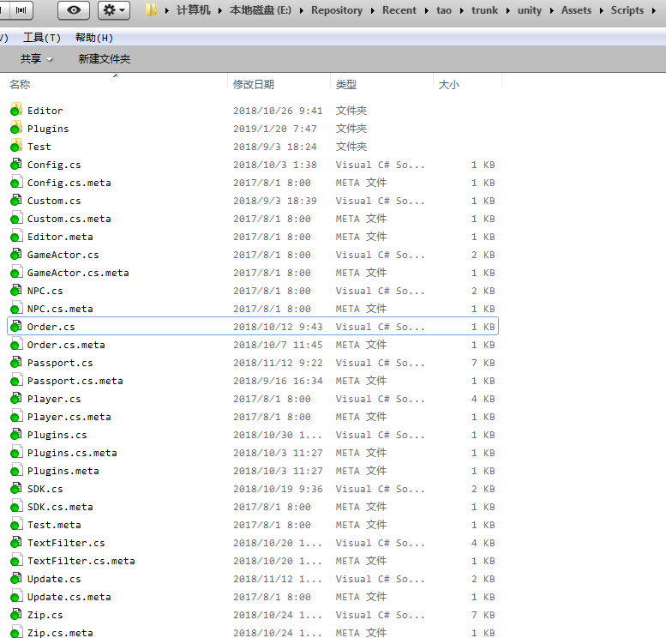Click the trunk breadcrumb segment
This screenshot has width=666, height=644.
[x=484, y=10]
